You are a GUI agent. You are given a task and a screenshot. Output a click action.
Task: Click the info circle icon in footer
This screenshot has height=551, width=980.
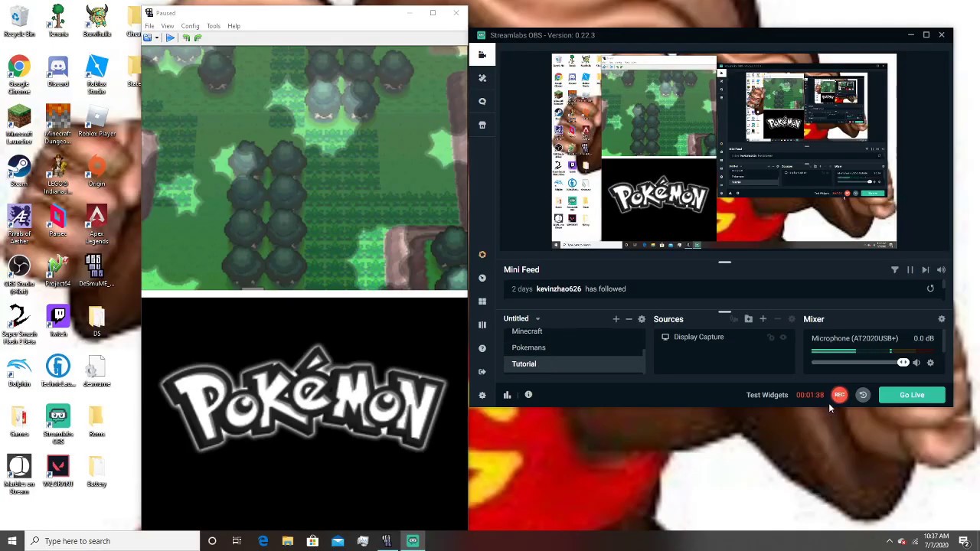528,395
